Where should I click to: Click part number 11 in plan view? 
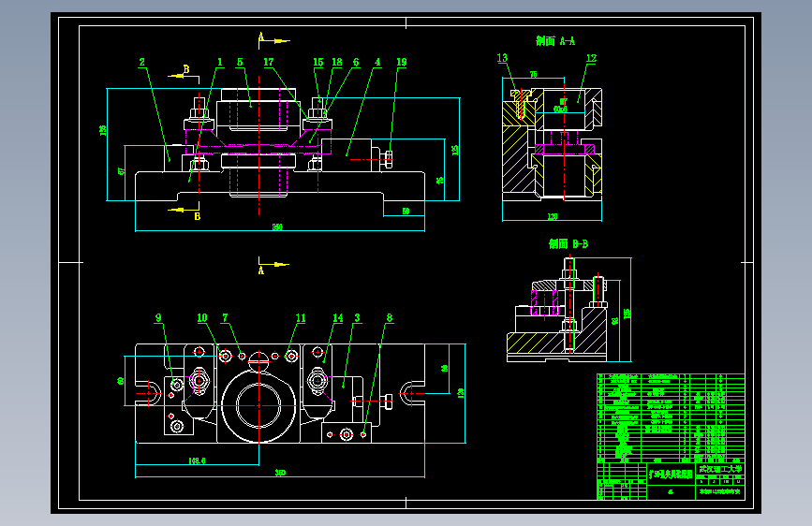pos(301,318)
